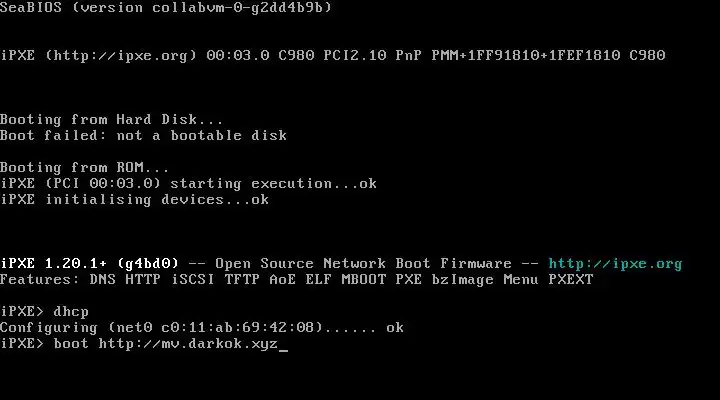Click the iPXE 1.20.1+ (g4bd0) version text
The height and width of the screenshot is (400, 720).
89,264
